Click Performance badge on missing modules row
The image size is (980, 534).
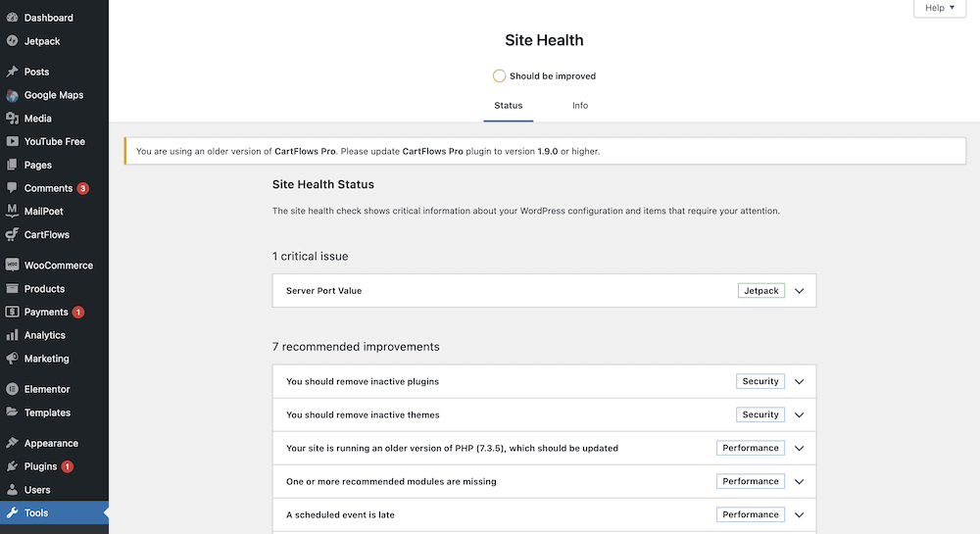click(x=750, y=481)
